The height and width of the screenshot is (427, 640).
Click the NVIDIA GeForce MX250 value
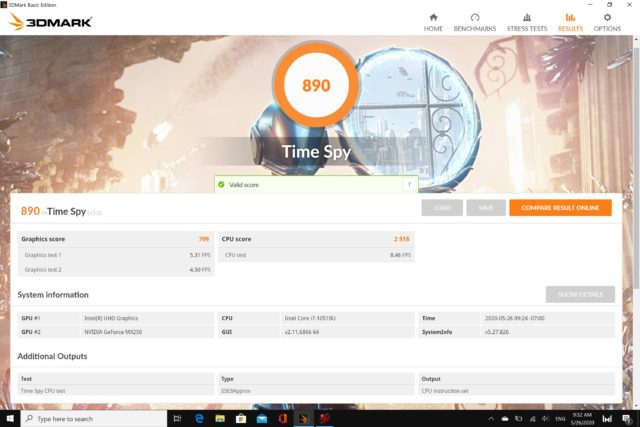point(113,332)
